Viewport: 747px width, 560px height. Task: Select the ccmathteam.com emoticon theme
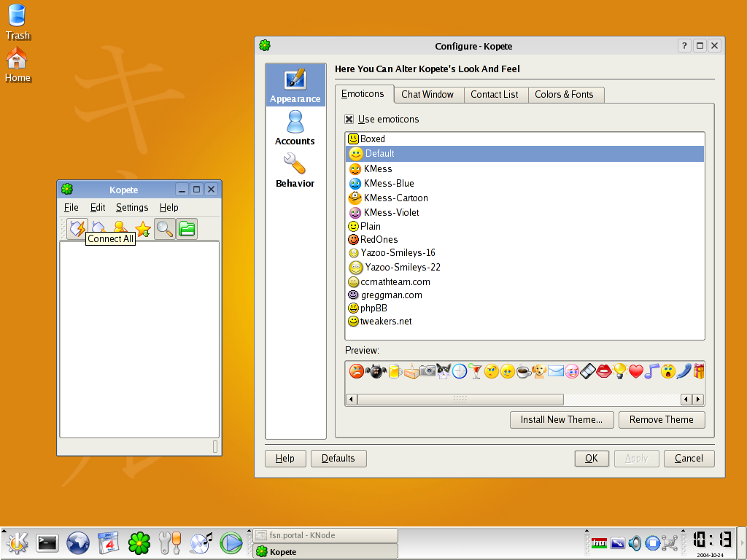pyautogui.click(x=525, y=282)
